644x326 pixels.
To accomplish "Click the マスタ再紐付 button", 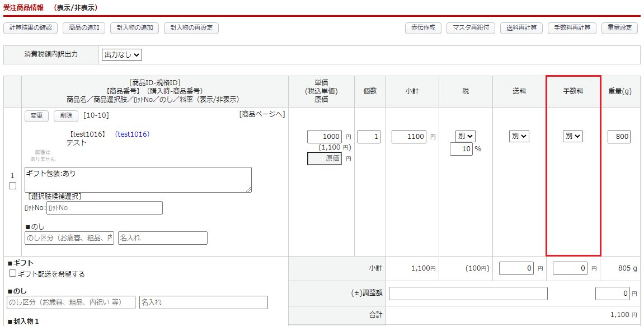I will click(471, 28).
